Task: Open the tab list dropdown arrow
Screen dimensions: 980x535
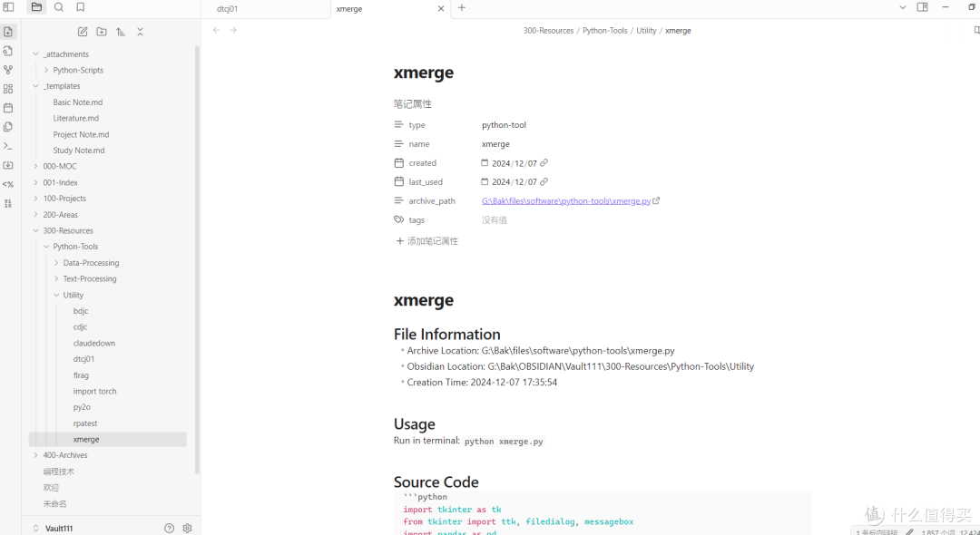Action: [902, 7]
